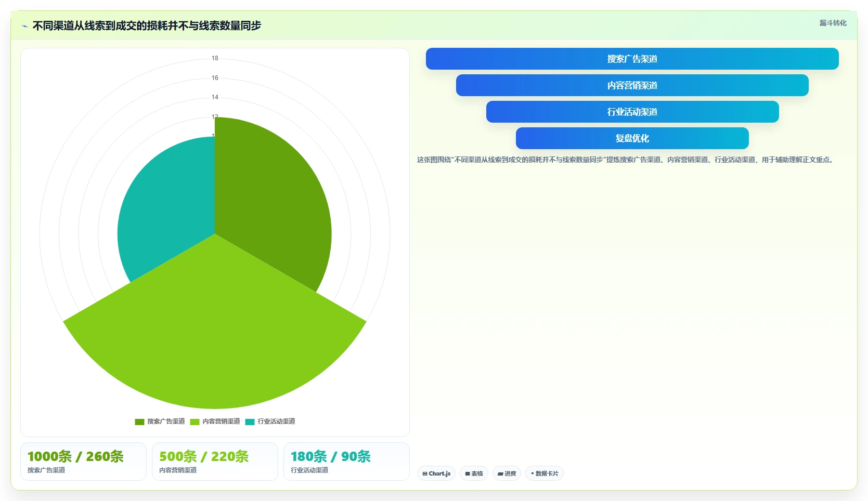
Task: Click the description paragraph under the funnel
Action: pyautogui.click(x=626, y=160)
